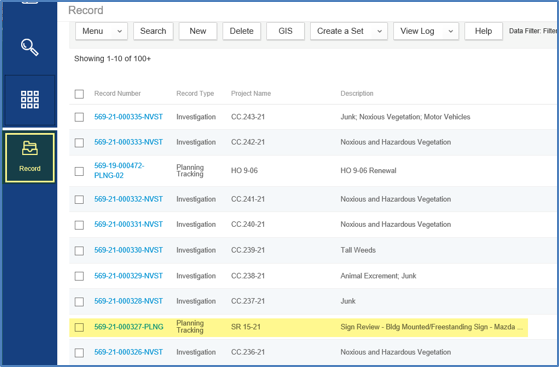
Task: Sort by the Project Name column header
Action: (251, 93)
